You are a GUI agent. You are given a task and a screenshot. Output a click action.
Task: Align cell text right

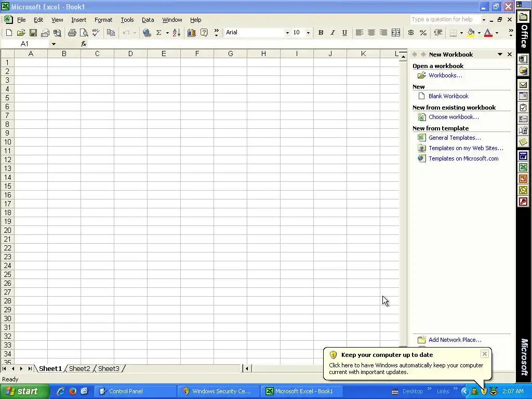pos(383,33)
